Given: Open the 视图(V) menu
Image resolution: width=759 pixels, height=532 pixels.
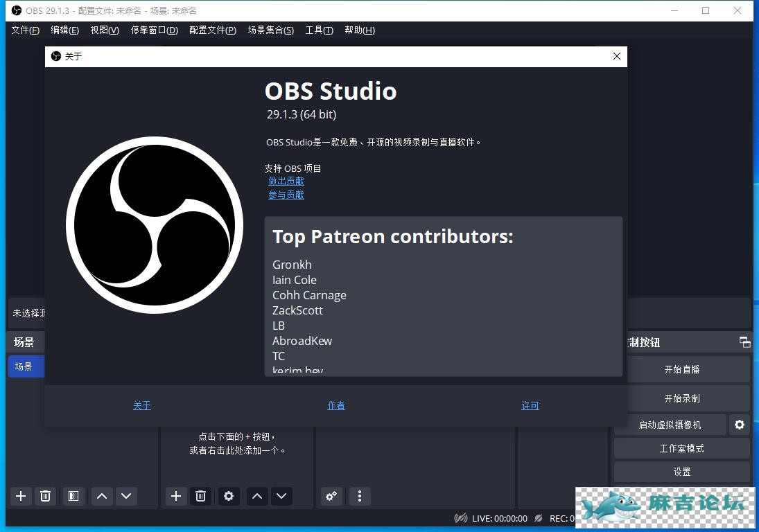Looking at the screenshot, I should tap(105, 30).
